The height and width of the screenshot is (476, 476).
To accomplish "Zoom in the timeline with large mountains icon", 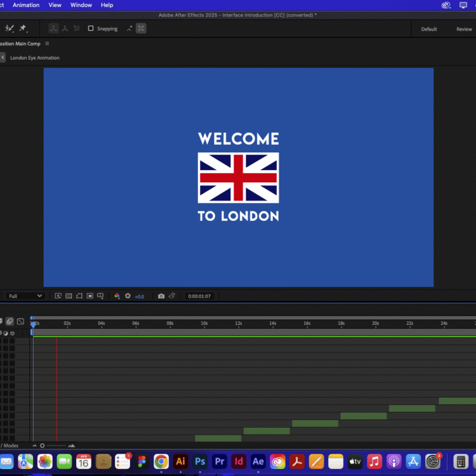I will [72, 446].
